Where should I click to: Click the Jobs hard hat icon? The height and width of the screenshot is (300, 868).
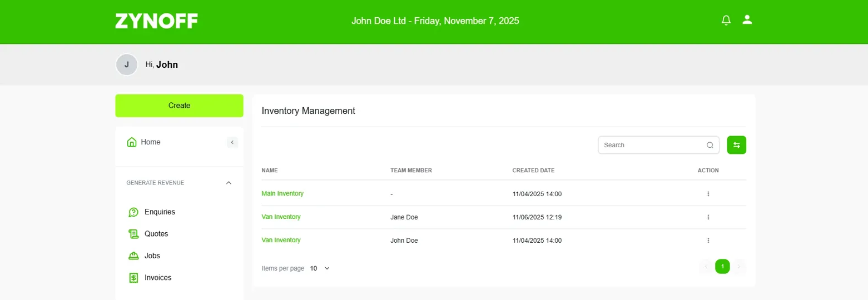pyautogui.click(x=133, y=256)
